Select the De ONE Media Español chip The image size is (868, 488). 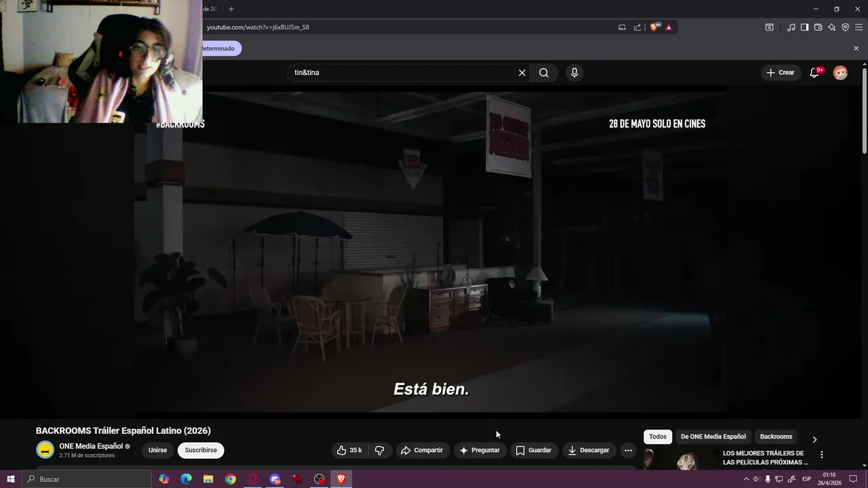tap(713, 436)
